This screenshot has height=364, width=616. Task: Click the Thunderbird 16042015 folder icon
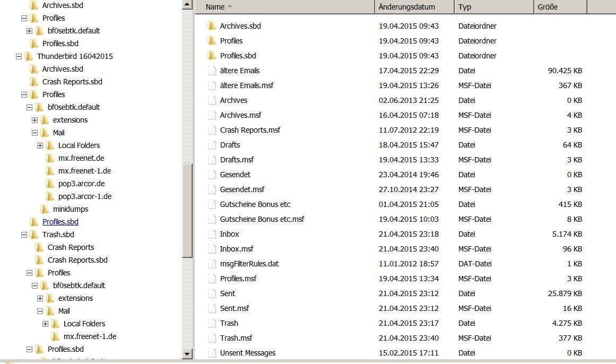(29, 56)
